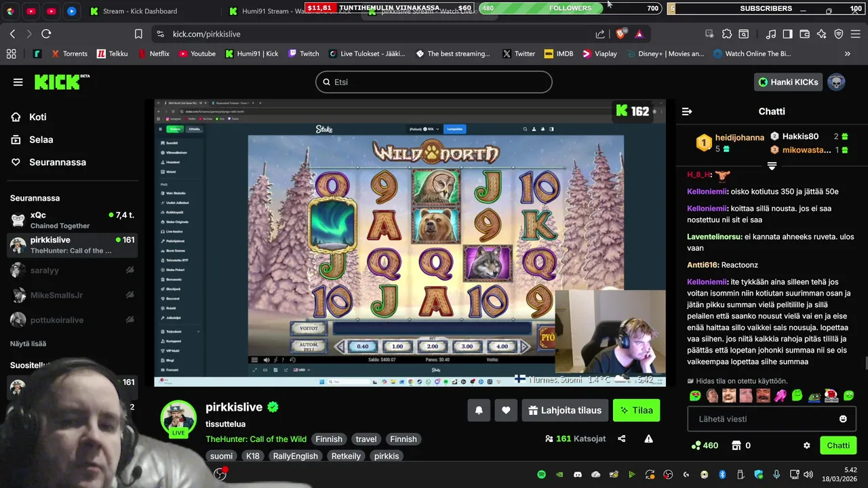868x488 pixels.
Task: Click the Tilaa subscribe button
Action: click(636, 410)
